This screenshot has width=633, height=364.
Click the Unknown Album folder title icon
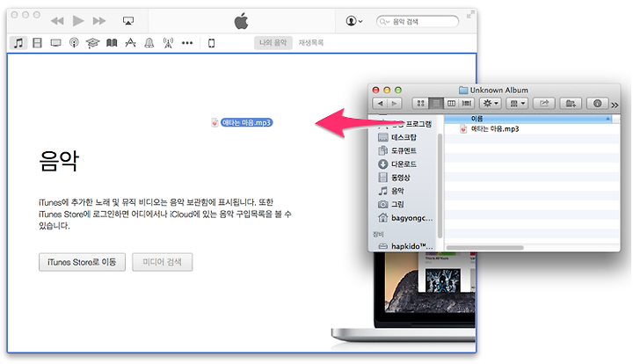(463, 90)
